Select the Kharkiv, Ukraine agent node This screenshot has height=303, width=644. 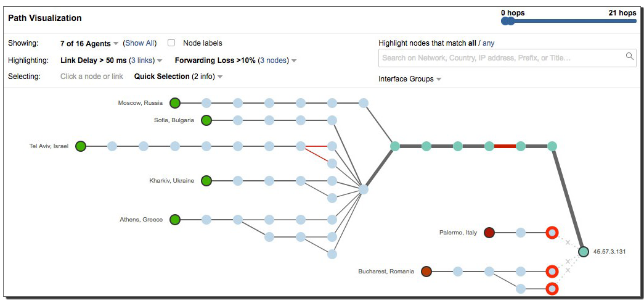[206, 181]
